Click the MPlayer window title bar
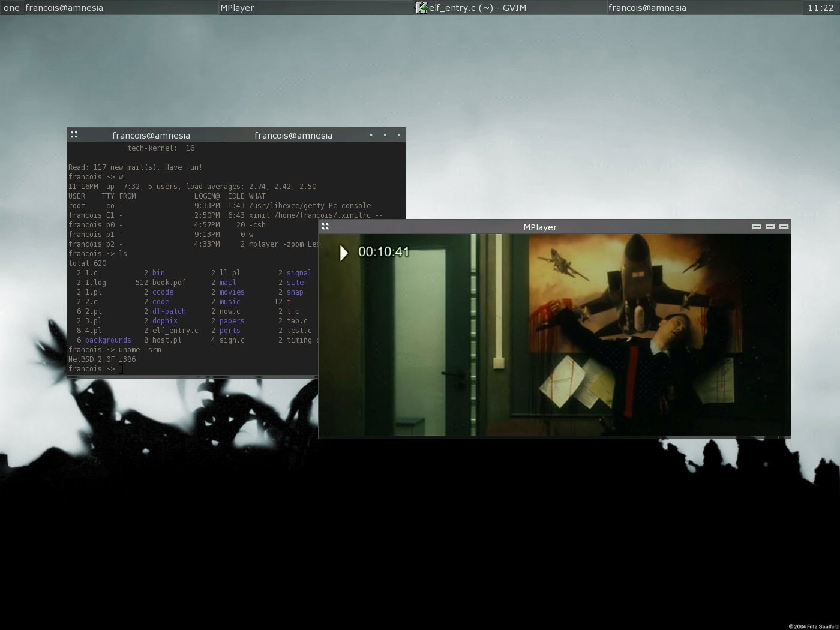This screenshot has width=840, height=630. 540,227
